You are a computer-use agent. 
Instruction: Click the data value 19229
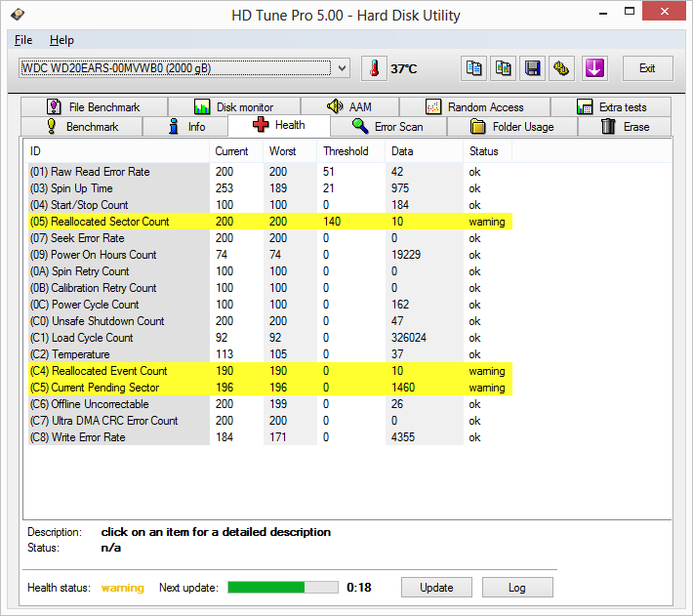coord(406,255)
